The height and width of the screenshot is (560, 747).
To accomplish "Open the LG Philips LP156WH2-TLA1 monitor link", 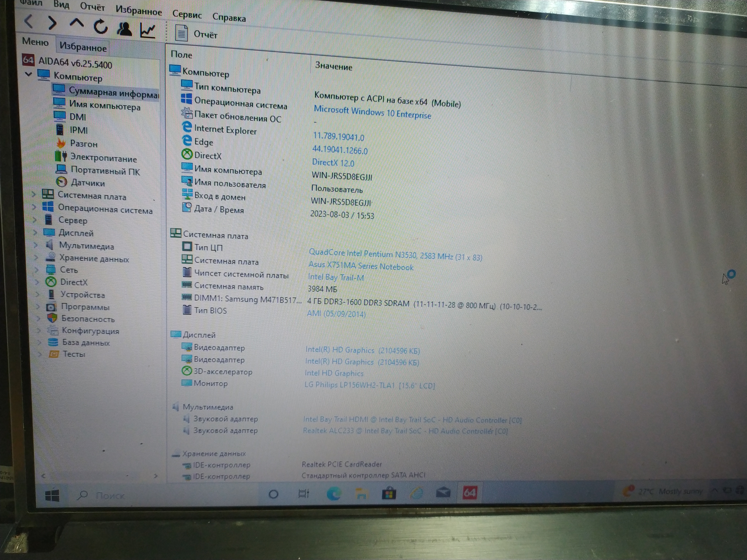I will click(x=369, y=385).
